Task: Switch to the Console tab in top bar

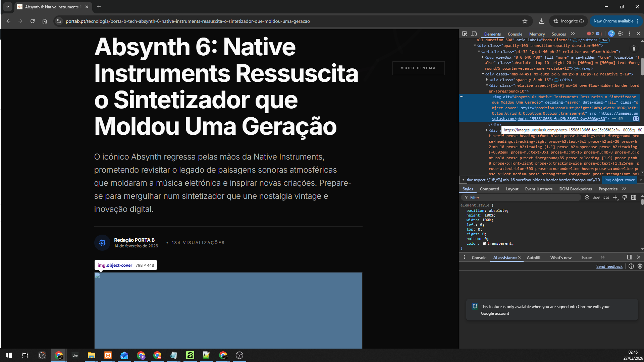Action: [x=515, y=34]
